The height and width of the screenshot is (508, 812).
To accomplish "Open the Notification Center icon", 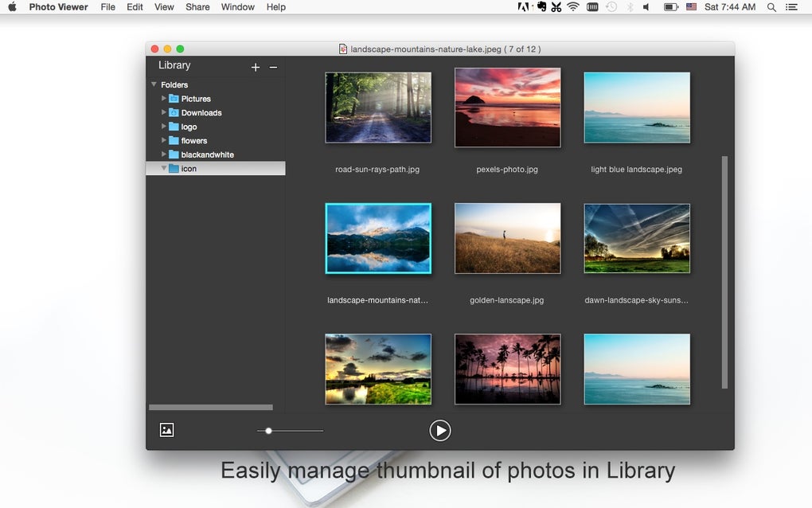I will (x=791, y=7).
